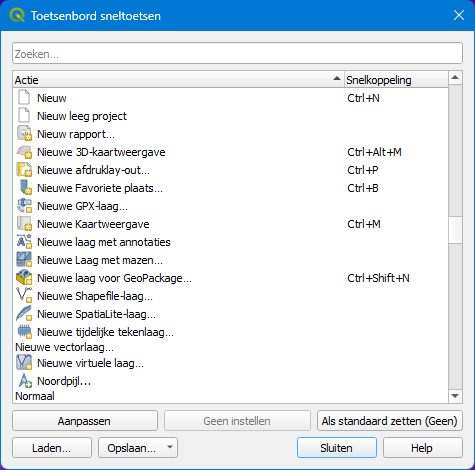Click the Als standaard zetten (Geen) button
The height and width of the screenshot is (470, 475).
click(390, 421)
